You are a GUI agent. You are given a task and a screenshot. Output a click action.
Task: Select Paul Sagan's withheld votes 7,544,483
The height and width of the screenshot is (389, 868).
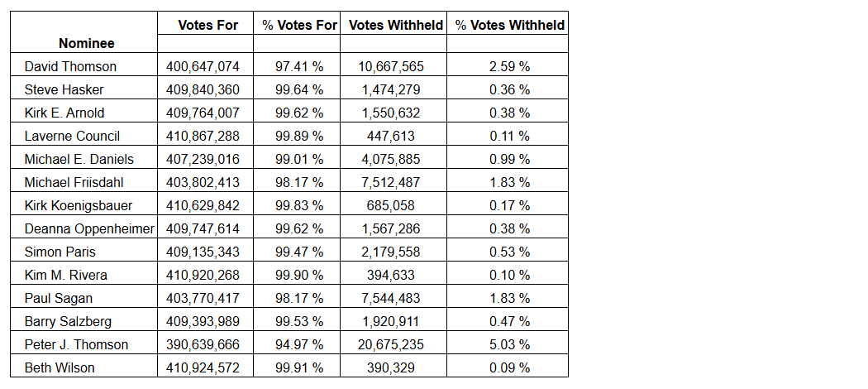click(392, 298)
